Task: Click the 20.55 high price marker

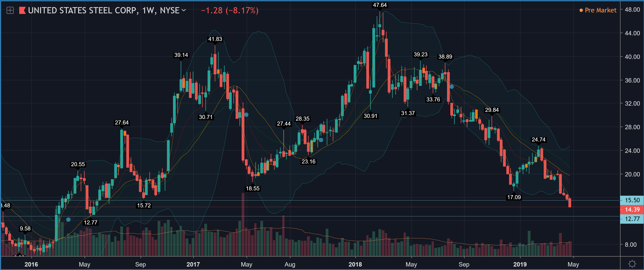Action: click(78, 165)
